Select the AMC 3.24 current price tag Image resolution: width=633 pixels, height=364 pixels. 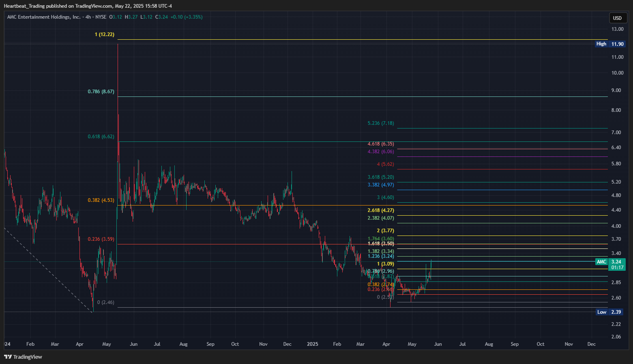pos(610,264)
